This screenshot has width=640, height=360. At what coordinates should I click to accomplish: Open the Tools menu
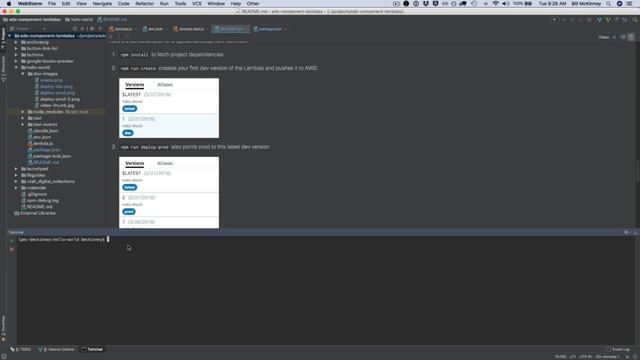(180, 4)
